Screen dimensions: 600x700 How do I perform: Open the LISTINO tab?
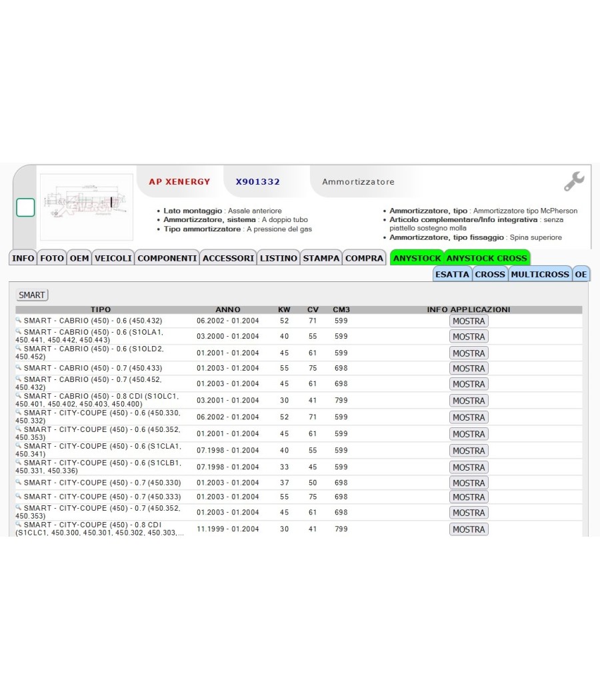279,258
